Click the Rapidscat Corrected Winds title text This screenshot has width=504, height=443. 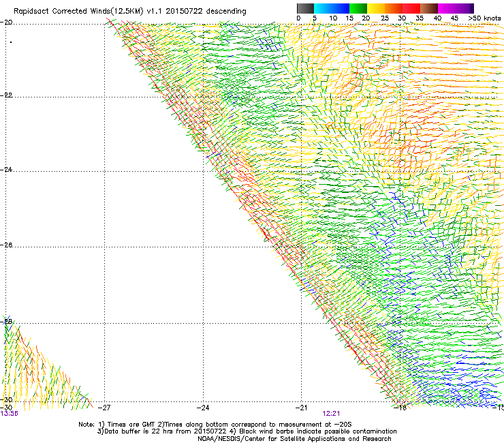click(x=130, y=11)
